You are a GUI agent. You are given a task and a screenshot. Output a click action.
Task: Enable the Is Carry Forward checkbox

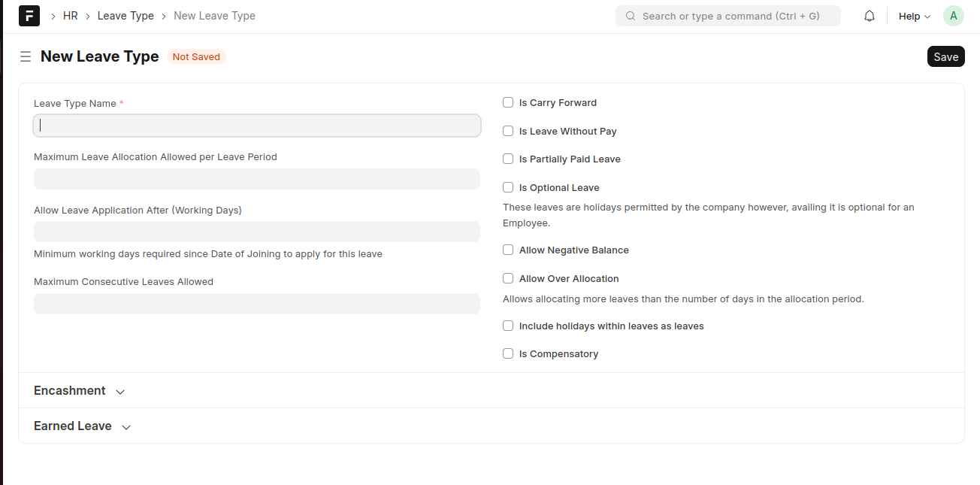(508, 102)
